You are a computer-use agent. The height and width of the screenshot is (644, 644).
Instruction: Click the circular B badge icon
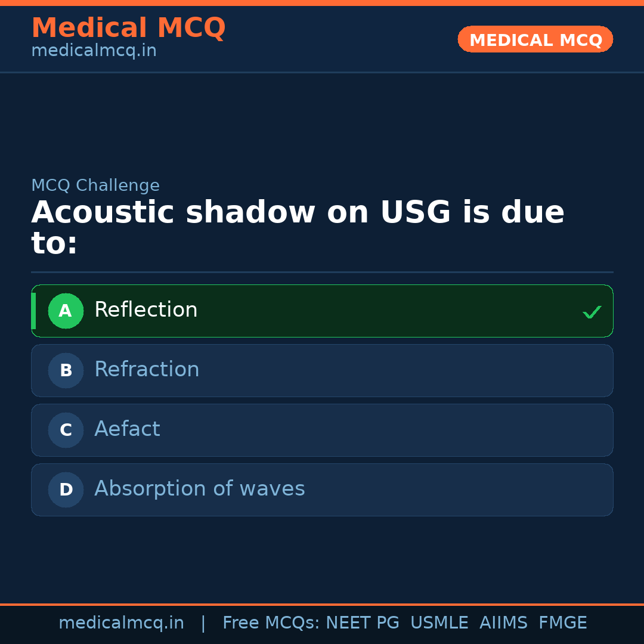pos(66,370)
